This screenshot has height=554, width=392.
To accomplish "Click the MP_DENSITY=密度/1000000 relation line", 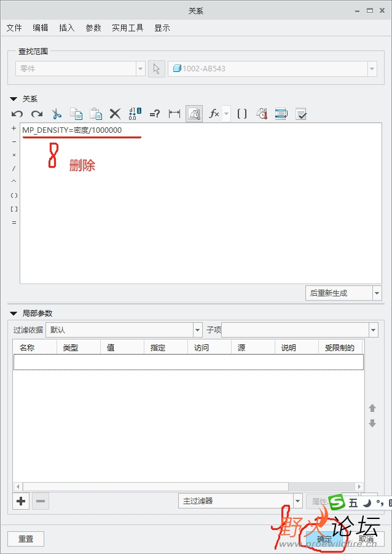I will [72, 130].
